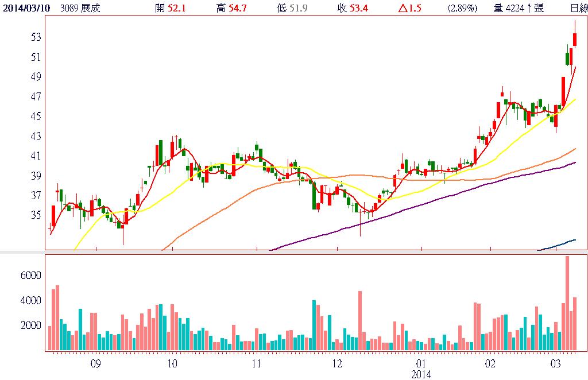Screen dimensions: 588x380
Task: Click the tallest volume bar in March
Action: coord(567,303)
